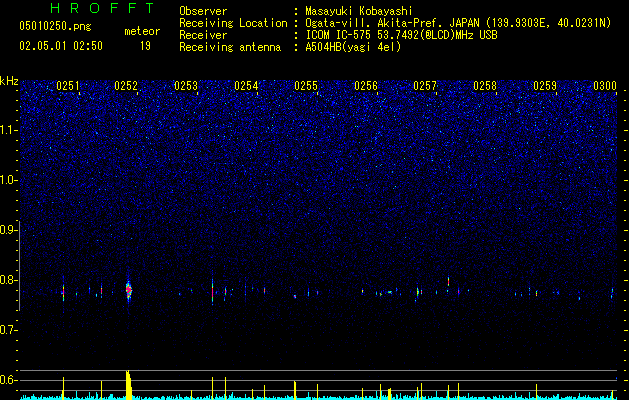Click the 0257 time marker
The image size is (629, 400).
[x=425, y=86]
